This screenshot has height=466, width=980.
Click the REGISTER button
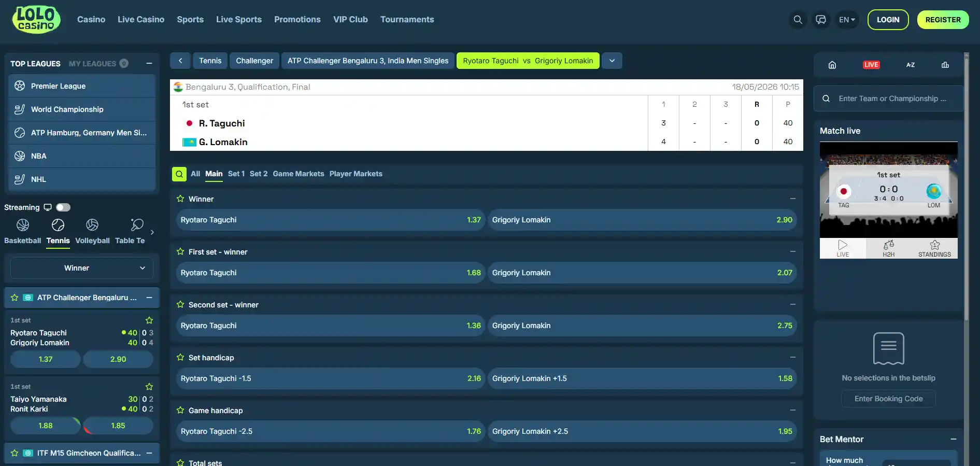[943, 20]
